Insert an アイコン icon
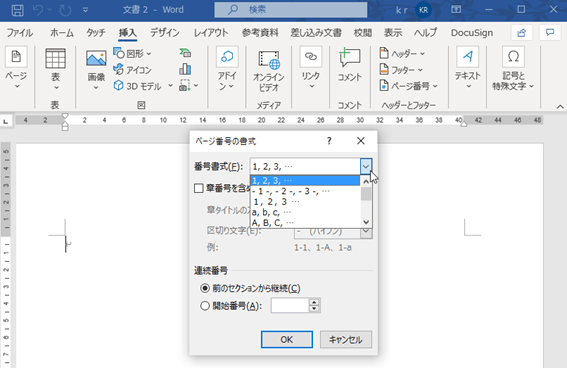Viewport: 567px width, 368px height. [132, 70]
